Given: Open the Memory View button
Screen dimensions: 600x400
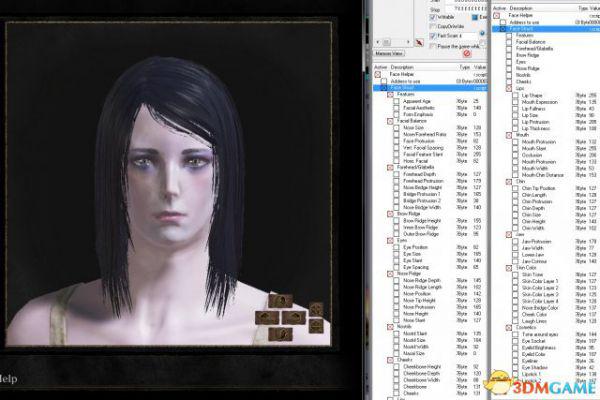Looking at the screenshot, I should pos(389,54).
